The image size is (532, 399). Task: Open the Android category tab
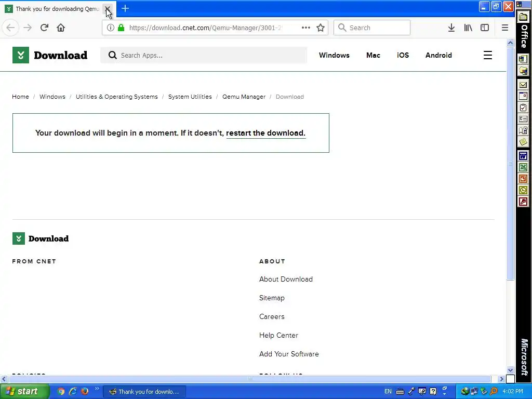(438, 55)
